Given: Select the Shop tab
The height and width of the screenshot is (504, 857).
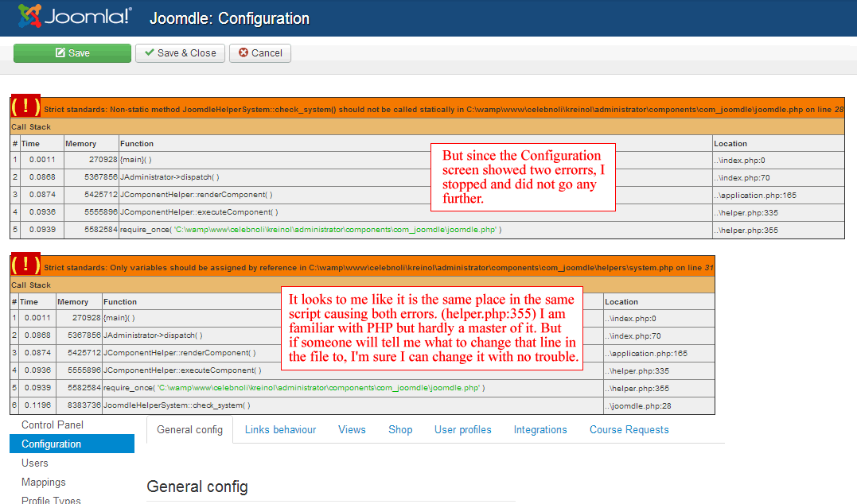Looking at the screenshot, I should 400,429.
